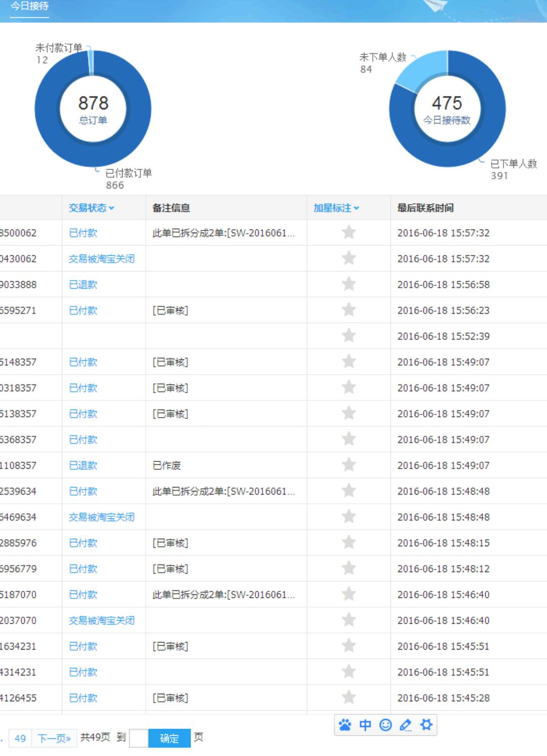This screenshot has width=547, height=756.
Task: Mark the 15:48:15 row with a star
Action: (x=348, y=543)
